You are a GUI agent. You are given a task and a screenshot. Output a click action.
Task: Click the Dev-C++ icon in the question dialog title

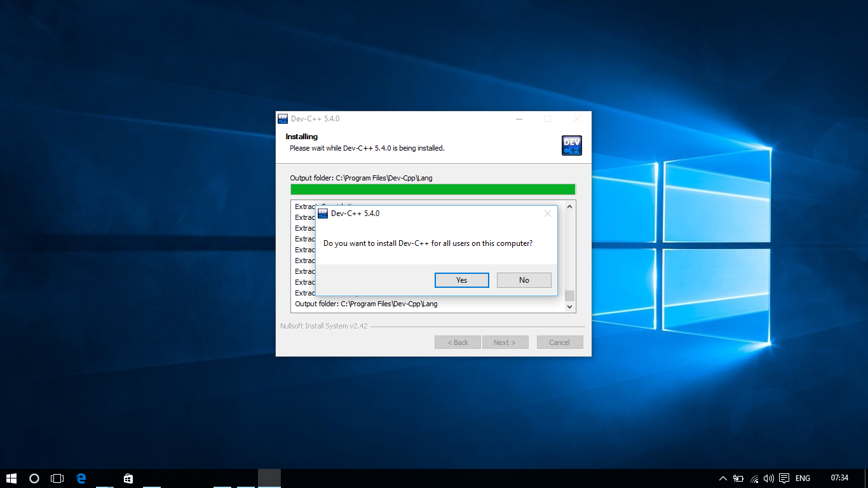click(323, 213)
